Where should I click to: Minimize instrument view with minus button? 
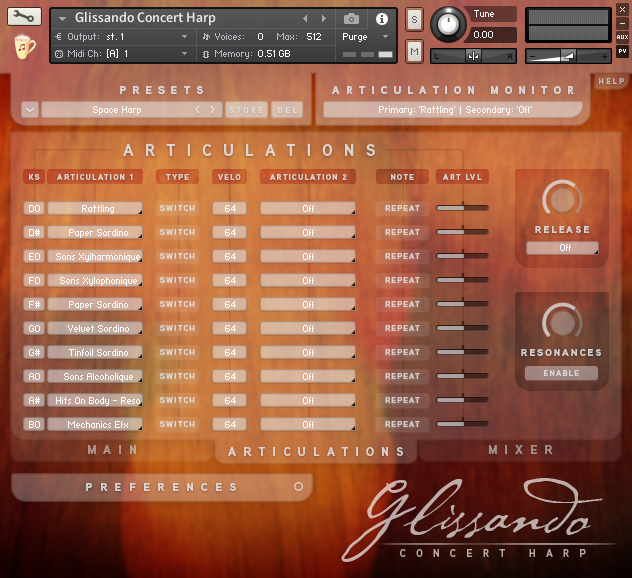click(622, 23)
